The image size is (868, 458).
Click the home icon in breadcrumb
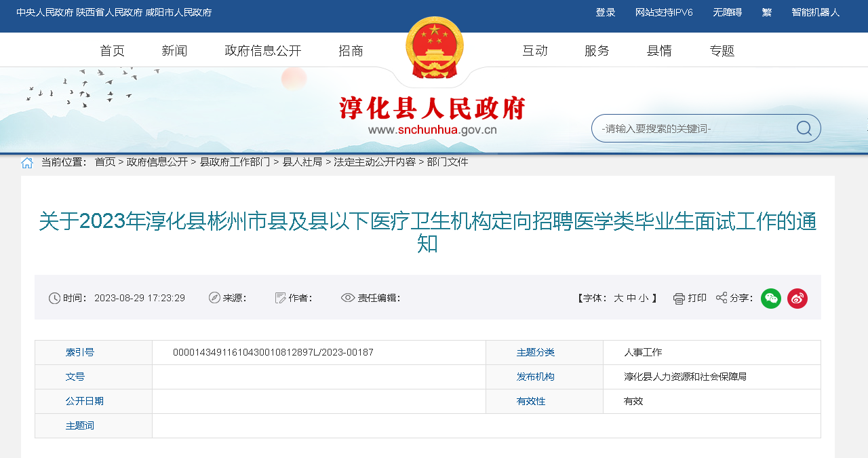tap(27, 163)
